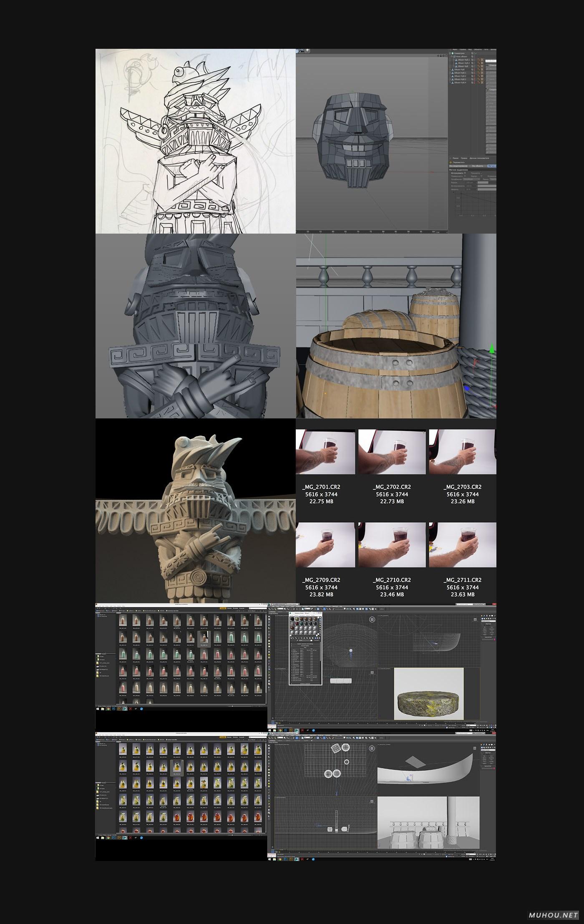The height and width of the screenshot is (924, 584).
Task: Click the Радиус slider bar
Action: tap(483, 183)
